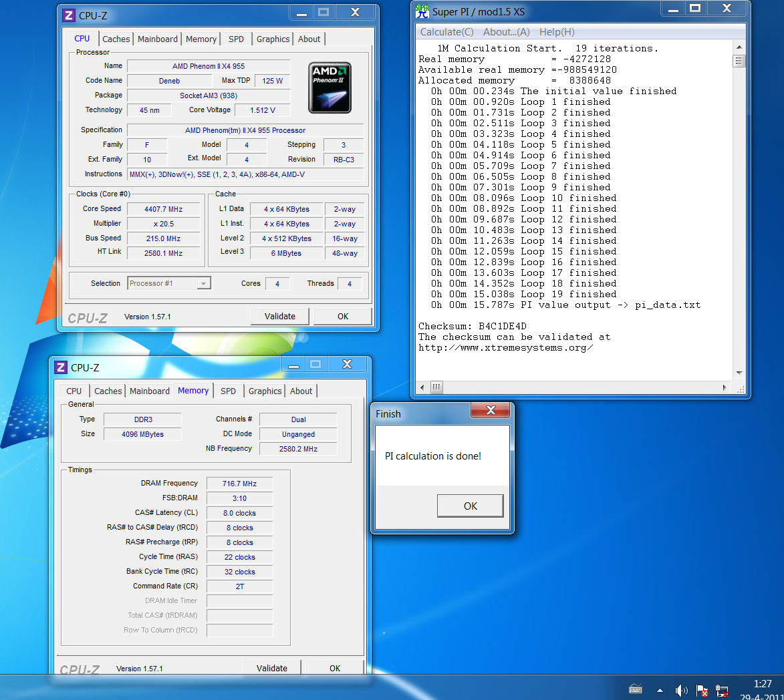This screenshot has height=700, width=784.
Task: Select SPD tab in the lower CPU-Z window
Action: coord(228,391)
